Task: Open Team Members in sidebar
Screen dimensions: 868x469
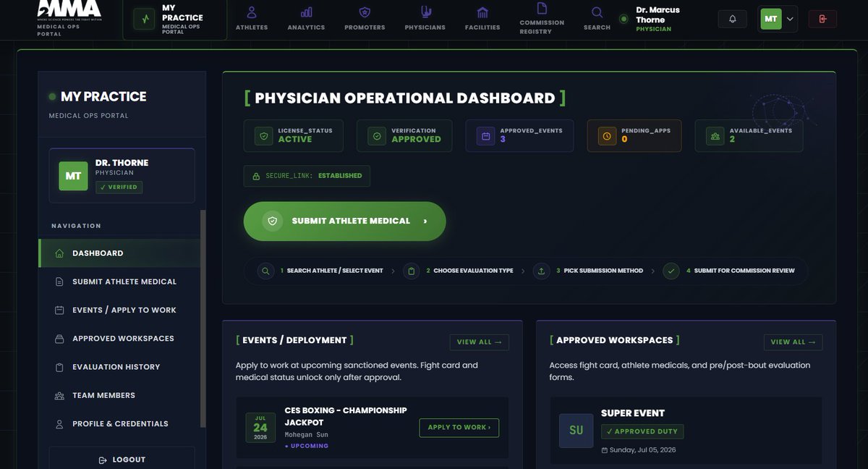Action: coord(119,395)
